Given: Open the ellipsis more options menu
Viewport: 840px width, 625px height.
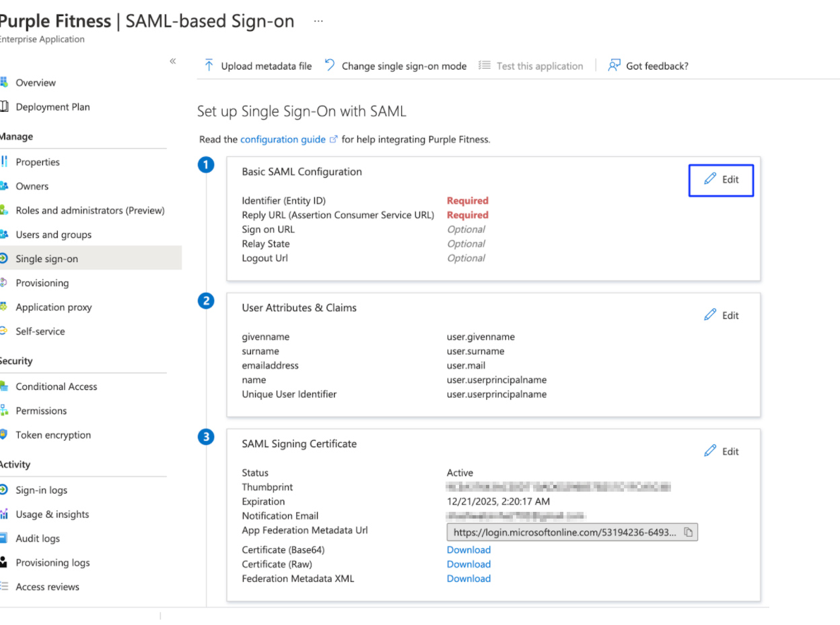Looking at the screenshot, I should (318, 21).
